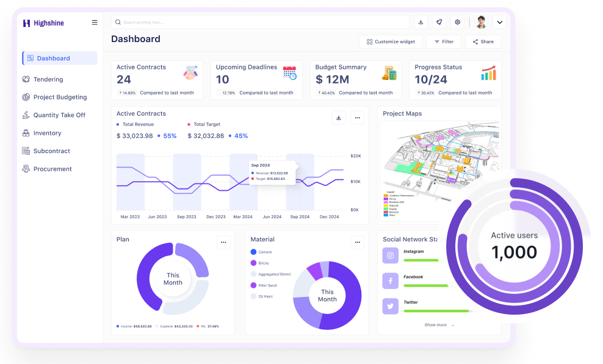This screenshot has height=364, width=603.
Task: Click the Share button
Action: pos(483,41)
